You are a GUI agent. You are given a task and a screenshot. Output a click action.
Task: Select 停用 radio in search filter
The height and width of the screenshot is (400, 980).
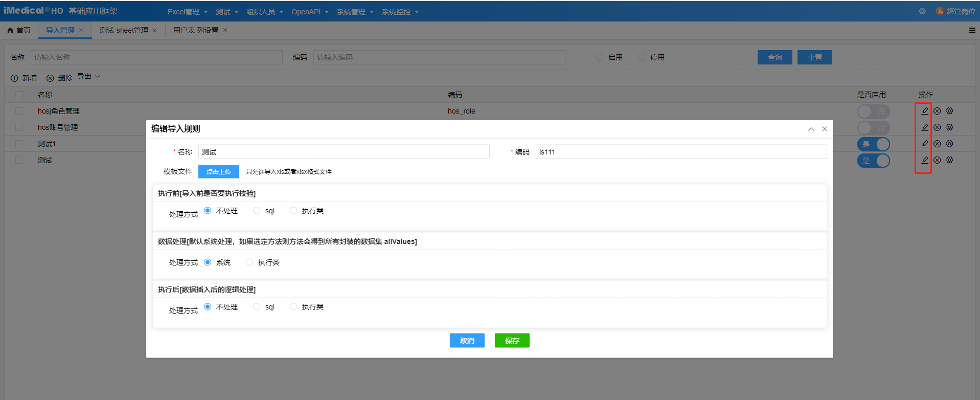pos(642,57)
